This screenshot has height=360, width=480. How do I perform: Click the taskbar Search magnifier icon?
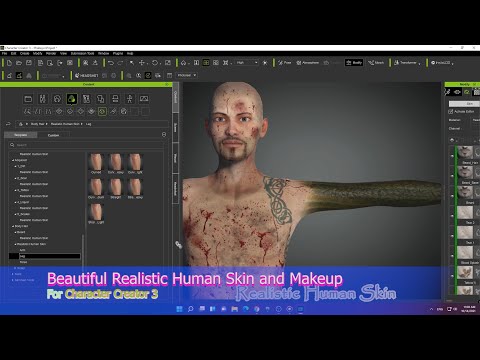point(190,309)
